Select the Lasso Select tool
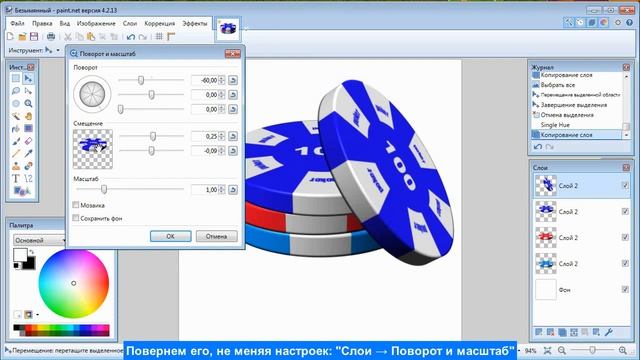 coord(16,91)
